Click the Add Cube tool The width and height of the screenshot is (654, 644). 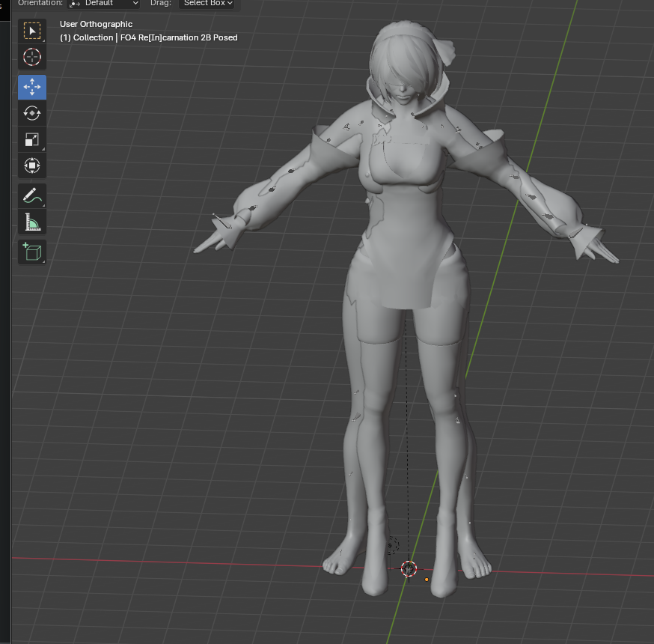tap(32, 252)
